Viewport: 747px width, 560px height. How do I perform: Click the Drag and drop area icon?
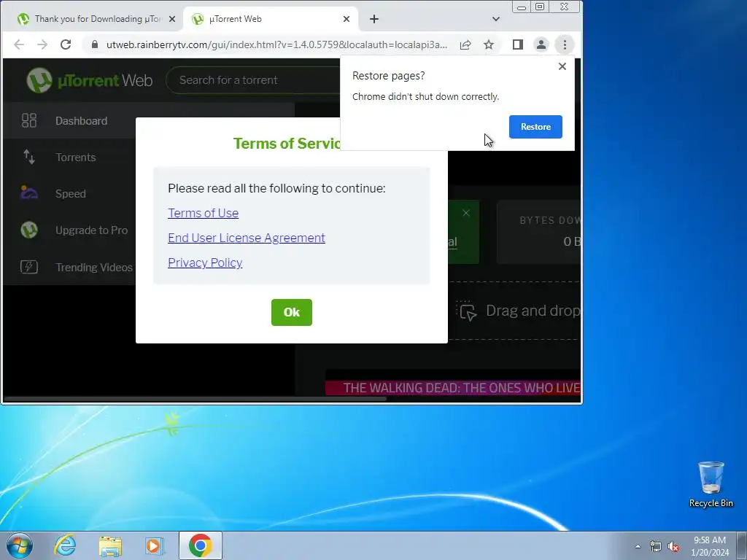tap(467, 311)
